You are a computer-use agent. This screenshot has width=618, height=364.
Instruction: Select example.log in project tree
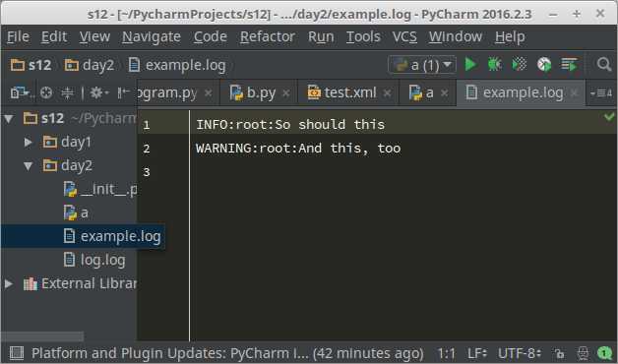point(112,237)
